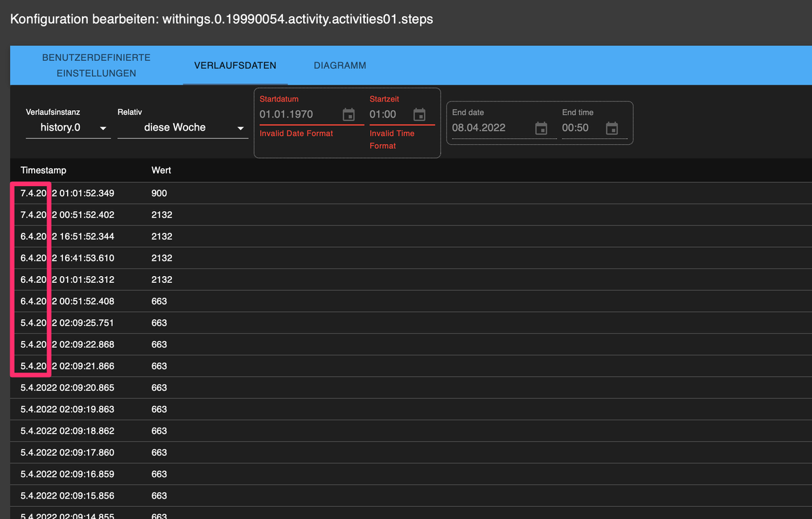Select the row 5.4.2022 02:09:19.863
Screen dimensions: 812x519
point(411,409)
